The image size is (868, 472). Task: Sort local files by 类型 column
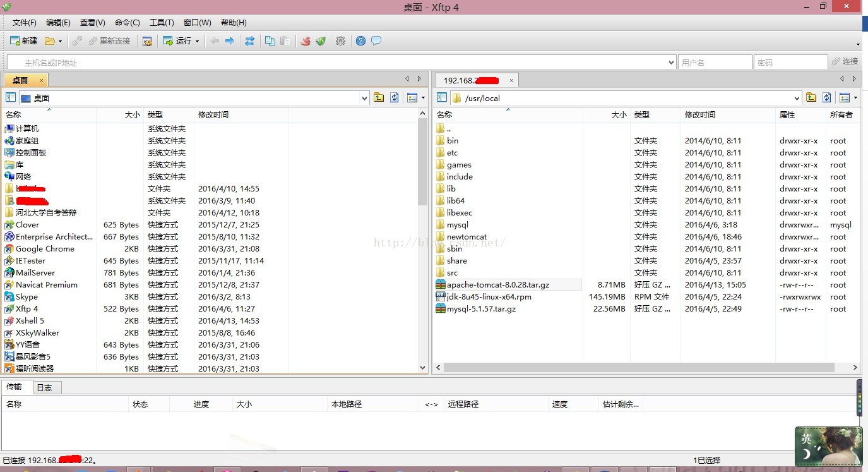[x=169, y=114]
